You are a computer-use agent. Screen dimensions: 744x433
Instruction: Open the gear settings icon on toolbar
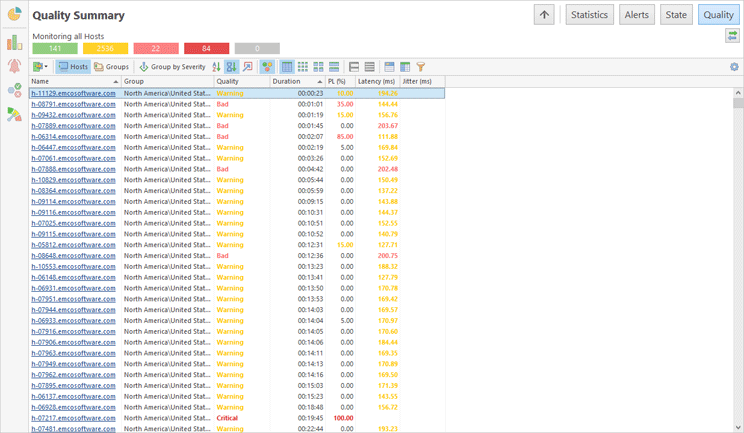tap(734, 67)
